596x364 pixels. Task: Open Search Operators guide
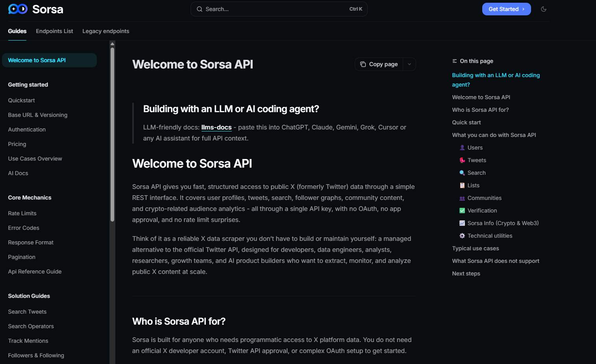tap(31, 326)
